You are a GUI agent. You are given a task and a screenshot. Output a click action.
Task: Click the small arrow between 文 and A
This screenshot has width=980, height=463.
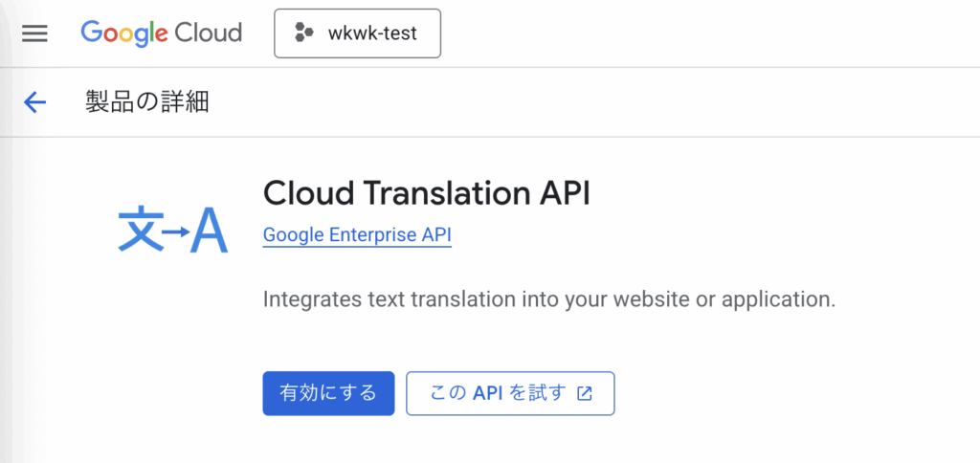176,231
